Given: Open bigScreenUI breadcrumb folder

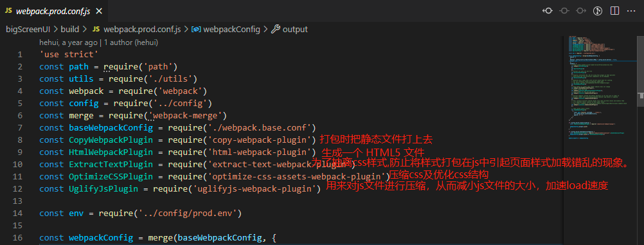Looking at the screenshot, I should (x=28, y=29).
